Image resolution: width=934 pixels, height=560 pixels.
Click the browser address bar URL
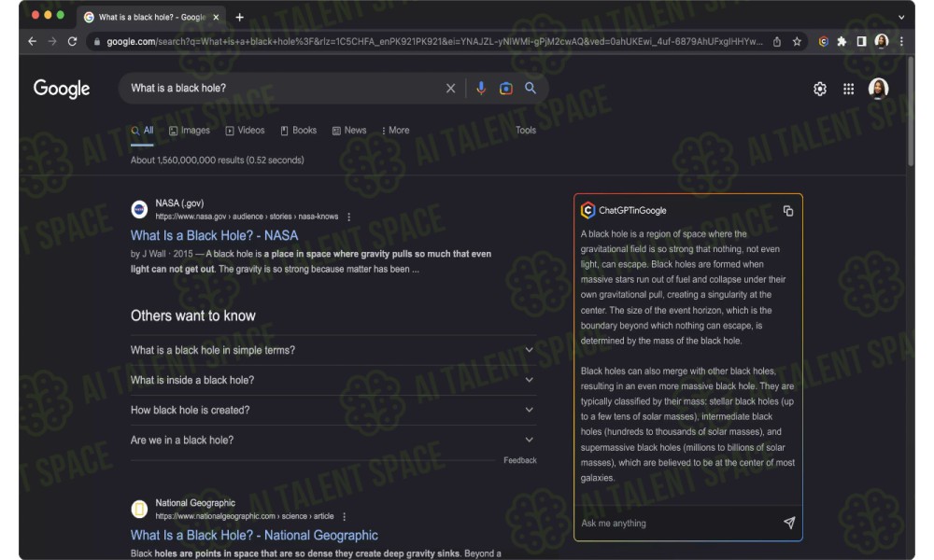(434, 42)
